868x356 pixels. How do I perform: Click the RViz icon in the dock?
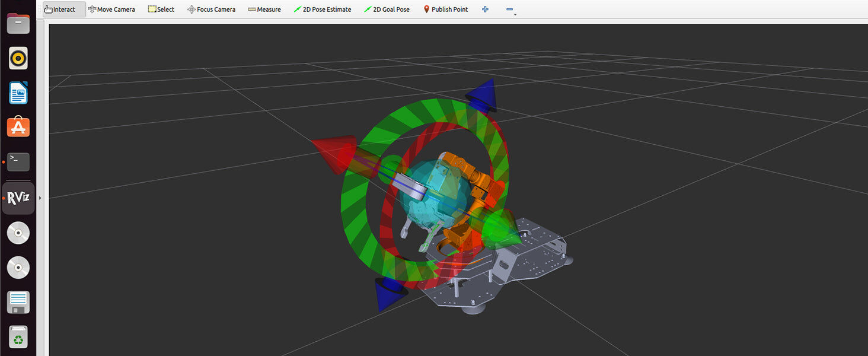(x=18, y=198)
